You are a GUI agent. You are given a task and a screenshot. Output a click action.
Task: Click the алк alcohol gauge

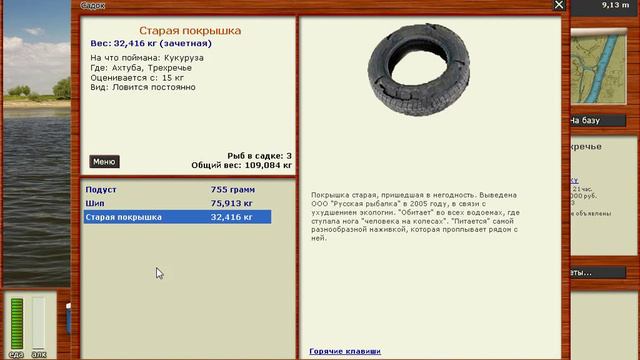tap(39, 324)
